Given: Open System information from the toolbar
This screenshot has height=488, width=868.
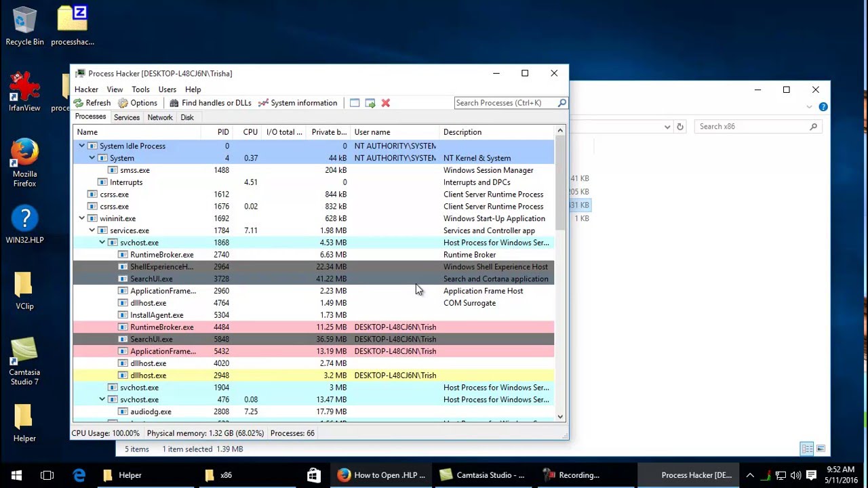Looking at the screenshot, I should click(x=297, y=103).
